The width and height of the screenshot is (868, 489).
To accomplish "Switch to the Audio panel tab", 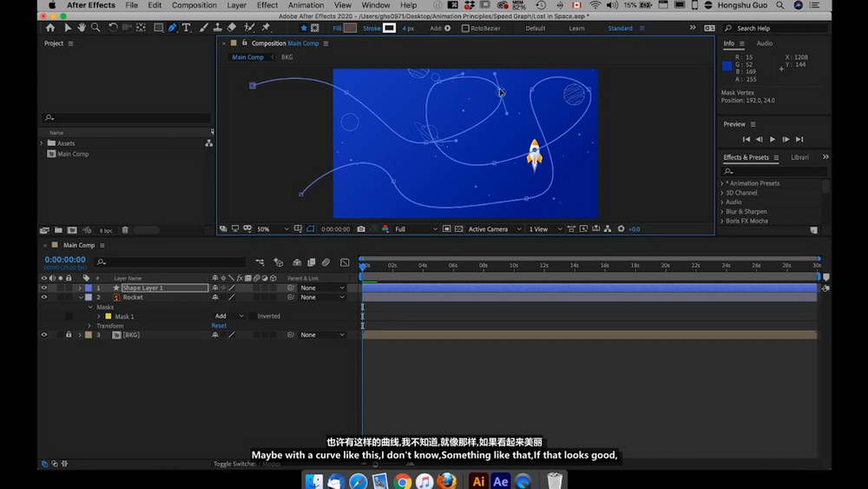I will [764, 43].
